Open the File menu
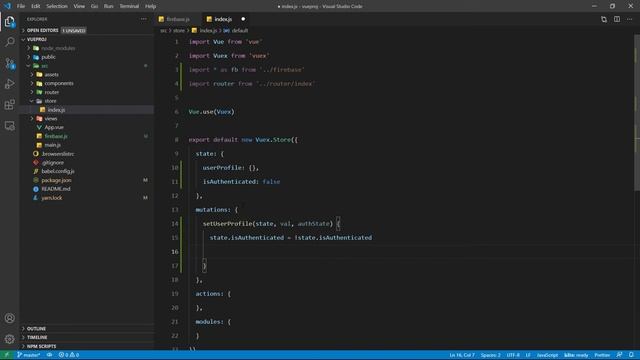 tap(21, 6)
